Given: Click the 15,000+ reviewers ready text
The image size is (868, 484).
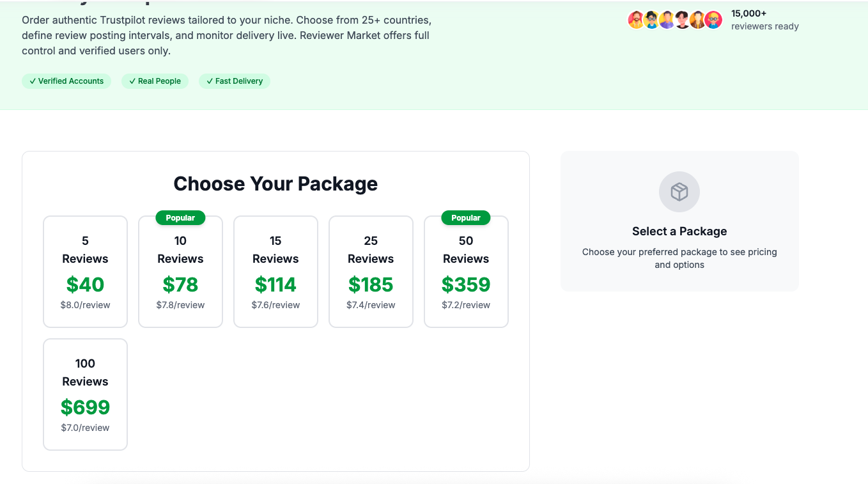Looking at the screenshot, I should [x=765, y=20].
